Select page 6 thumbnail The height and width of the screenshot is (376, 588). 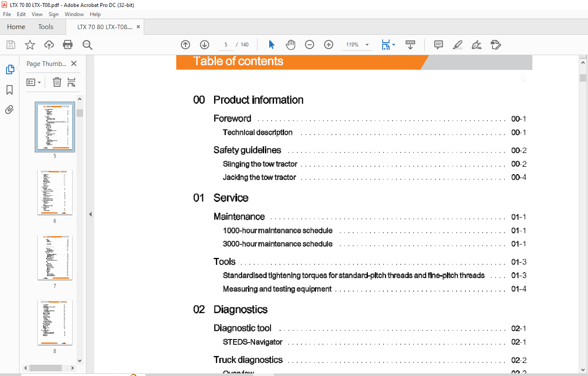(x=55, y=192)
